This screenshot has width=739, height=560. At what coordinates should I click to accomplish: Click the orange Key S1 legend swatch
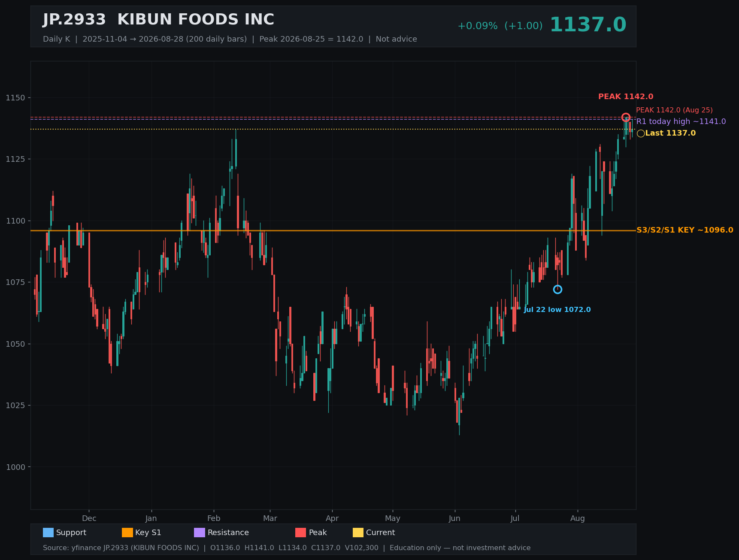(x=127, y=533)
